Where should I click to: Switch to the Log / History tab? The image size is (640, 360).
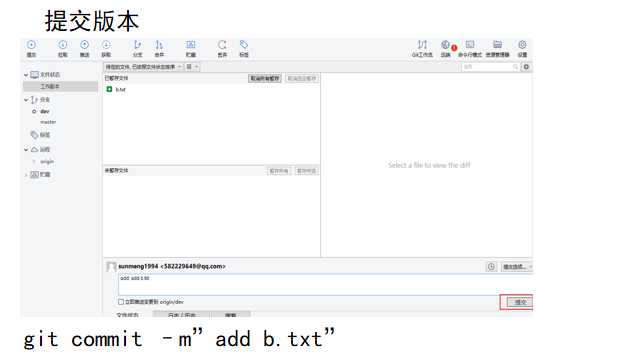(x=182, y=315)
